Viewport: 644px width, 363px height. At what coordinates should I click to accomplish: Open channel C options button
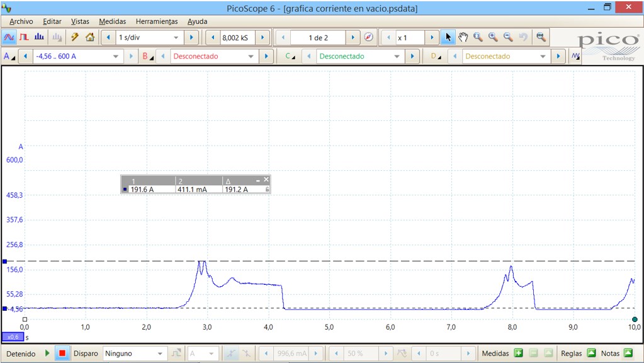290,56
